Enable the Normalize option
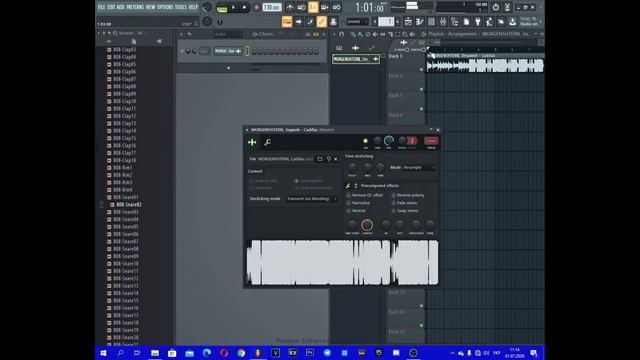This screenshot has width=640, height=360. click(358, 203)
